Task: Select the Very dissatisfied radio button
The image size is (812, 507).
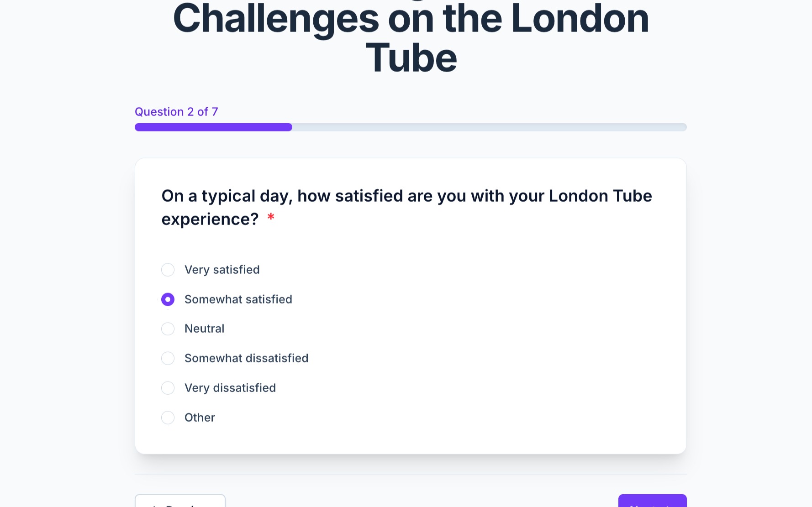Action: pyautogui.click(x=168, y=388)
